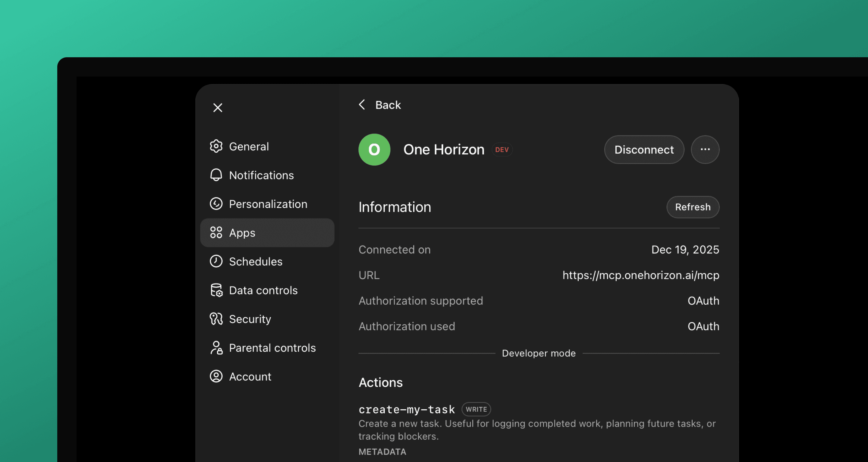
Task: Click the Developer mode divider label
Action: (x=539, y=353)
